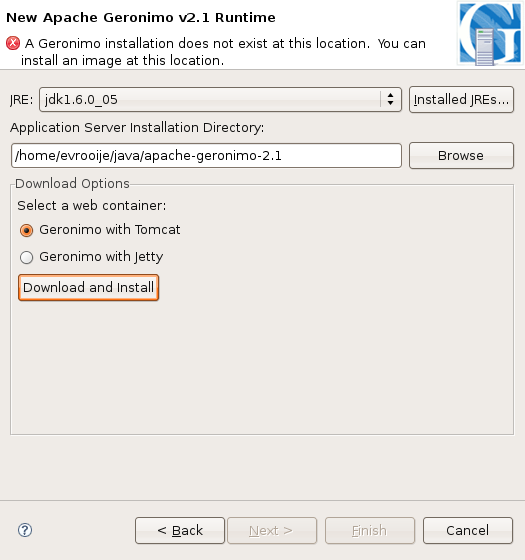Click the up-down arrows on JRE selector
This screenshot has width=525, height=560.
click(390, 99)
